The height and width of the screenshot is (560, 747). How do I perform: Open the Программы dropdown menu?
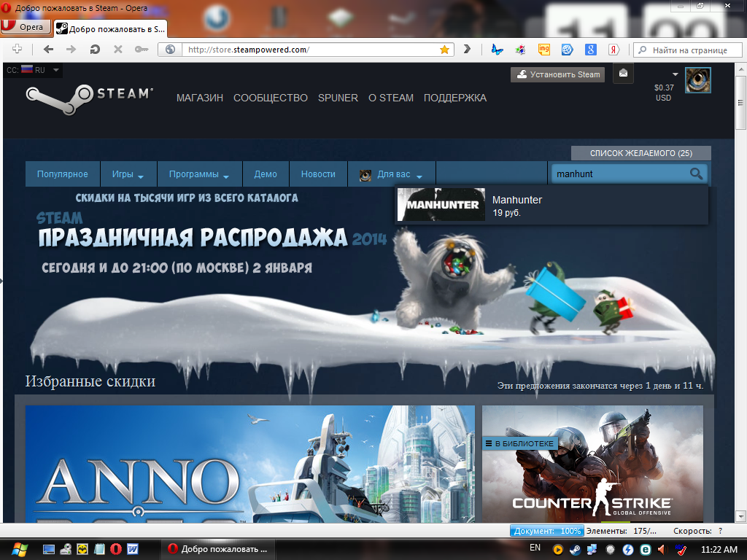199,174
